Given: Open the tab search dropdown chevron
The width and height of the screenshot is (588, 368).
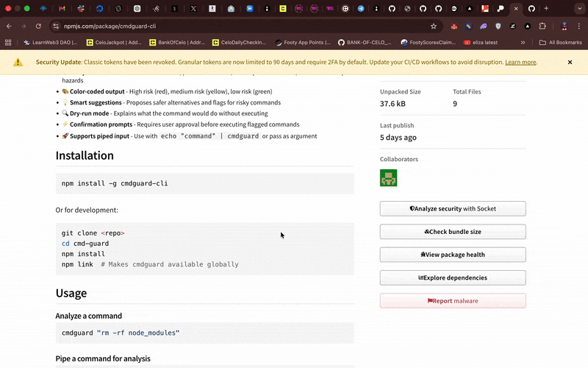Looking at the screenshot, I should coord(579,8).
